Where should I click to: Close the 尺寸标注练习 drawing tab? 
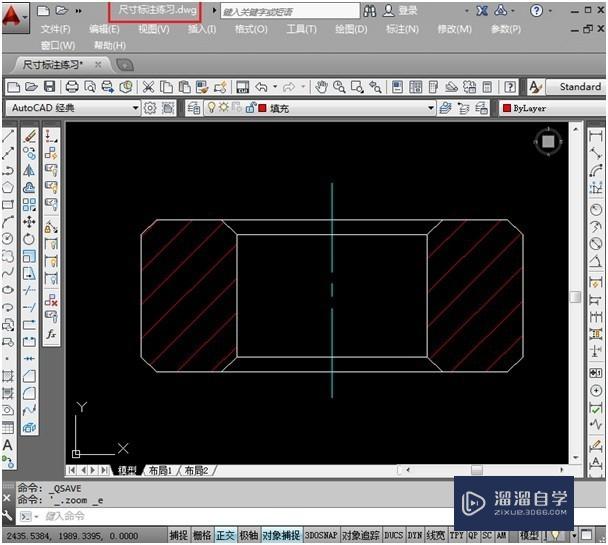98,64
